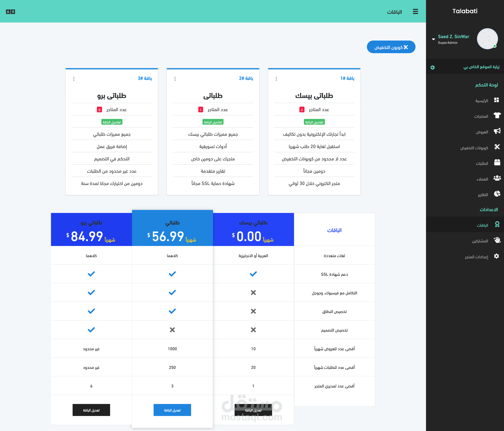The image size is (504, 431).
Task: Open the three-dot menu on the باقة #3 card
Action: (x=74, y=79)
